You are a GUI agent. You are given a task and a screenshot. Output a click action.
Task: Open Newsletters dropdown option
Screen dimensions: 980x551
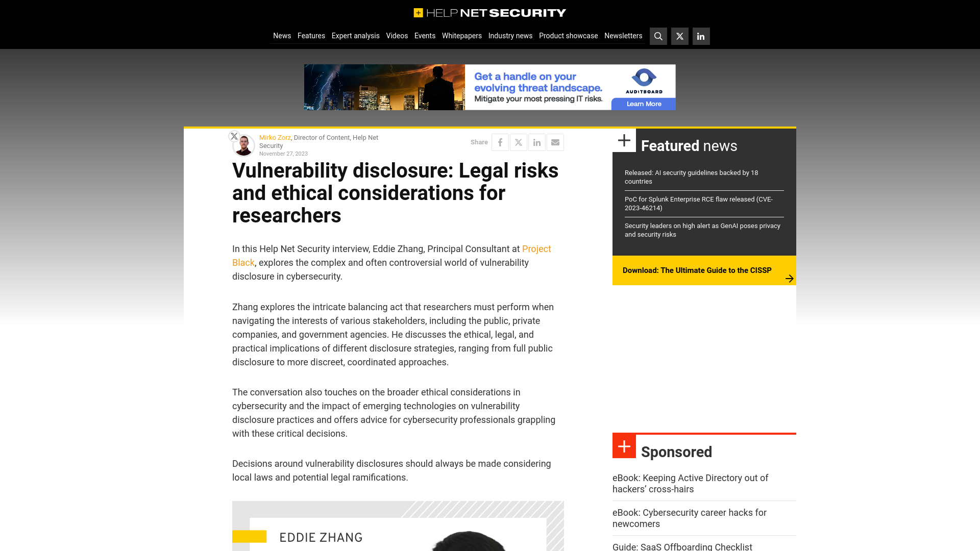[x=623, y=36]
